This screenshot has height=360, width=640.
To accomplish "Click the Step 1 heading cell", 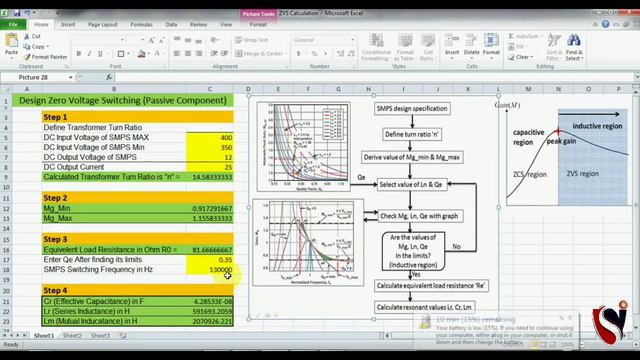I will tap(138, 117).
